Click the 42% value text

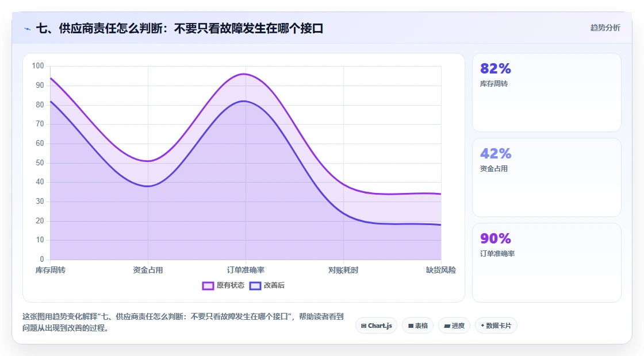[x=496, y=153]
